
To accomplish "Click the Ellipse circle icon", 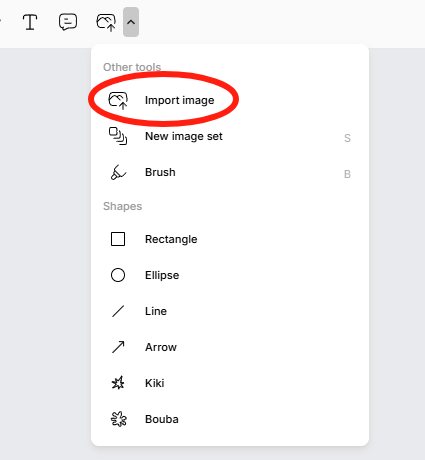I will 118,275.
